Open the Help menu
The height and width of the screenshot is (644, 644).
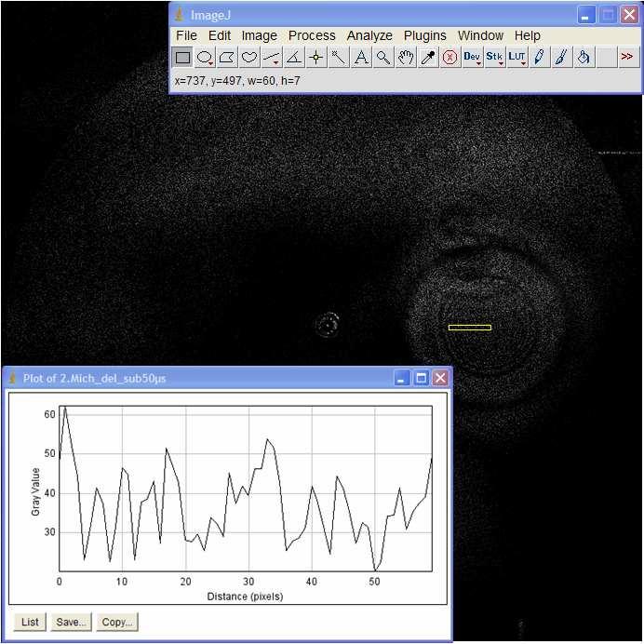(528, 35)
